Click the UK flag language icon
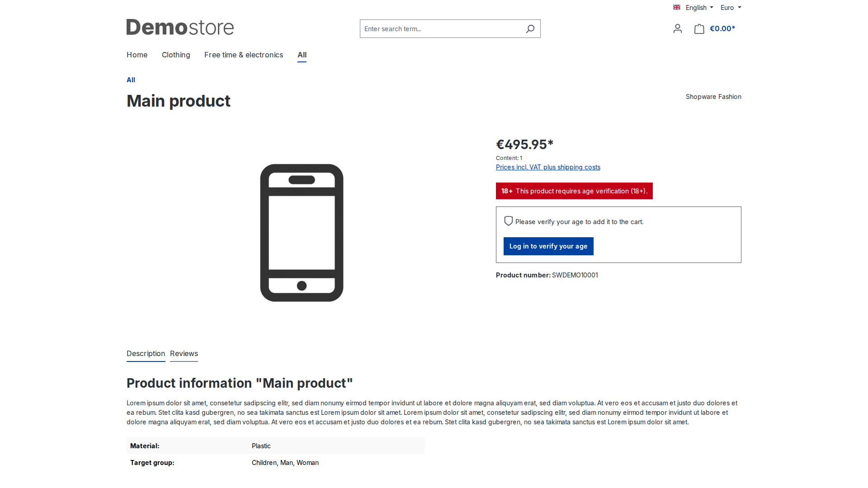The width and height of the screenshot is (868, 488). [x=677, y=7]
